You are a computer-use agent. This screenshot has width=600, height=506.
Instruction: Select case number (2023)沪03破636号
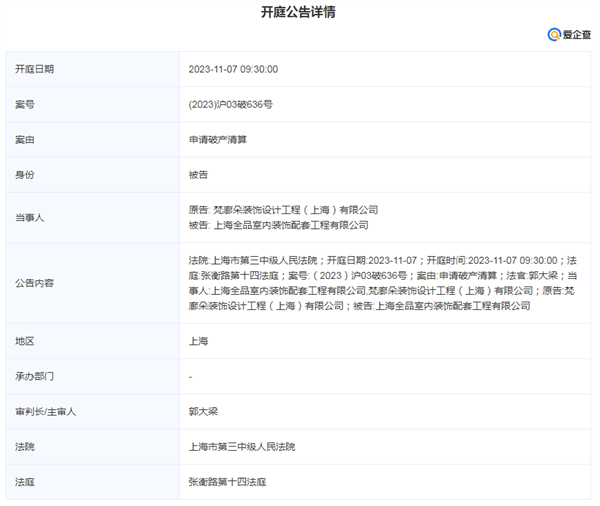(x=230, y=104)
